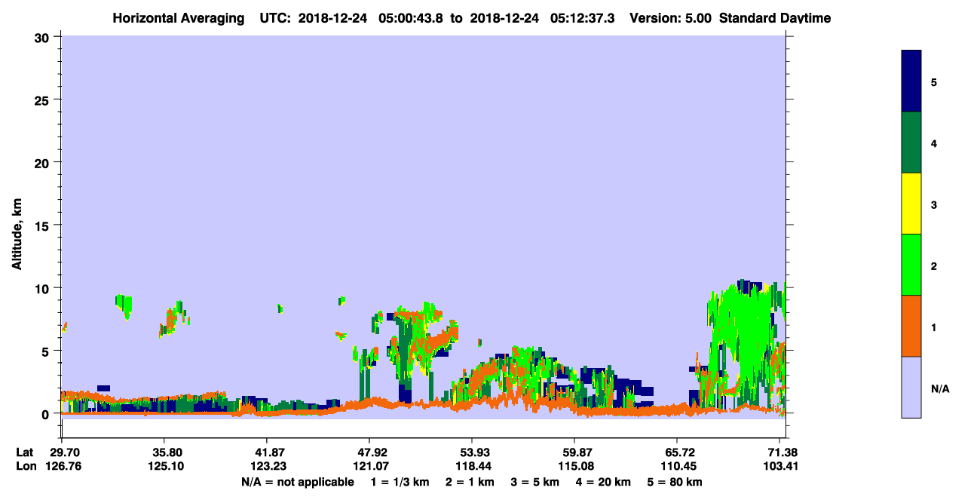The height and width of the screenshot is (503, 980).
Task: Click the bright green color bar segment for level 2
Action: click(911, 265)
